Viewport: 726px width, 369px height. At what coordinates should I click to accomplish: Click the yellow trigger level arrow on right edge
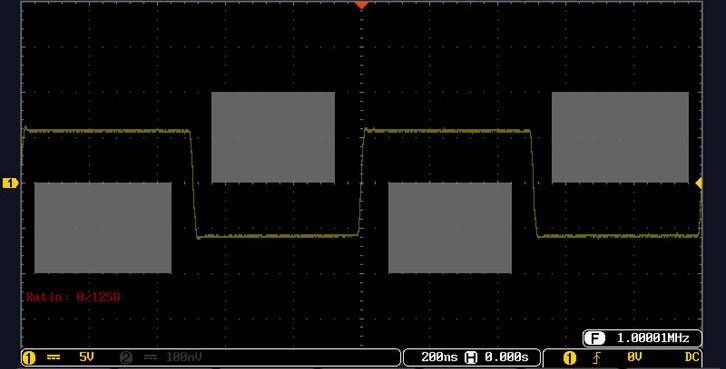[x=699, y=183]
